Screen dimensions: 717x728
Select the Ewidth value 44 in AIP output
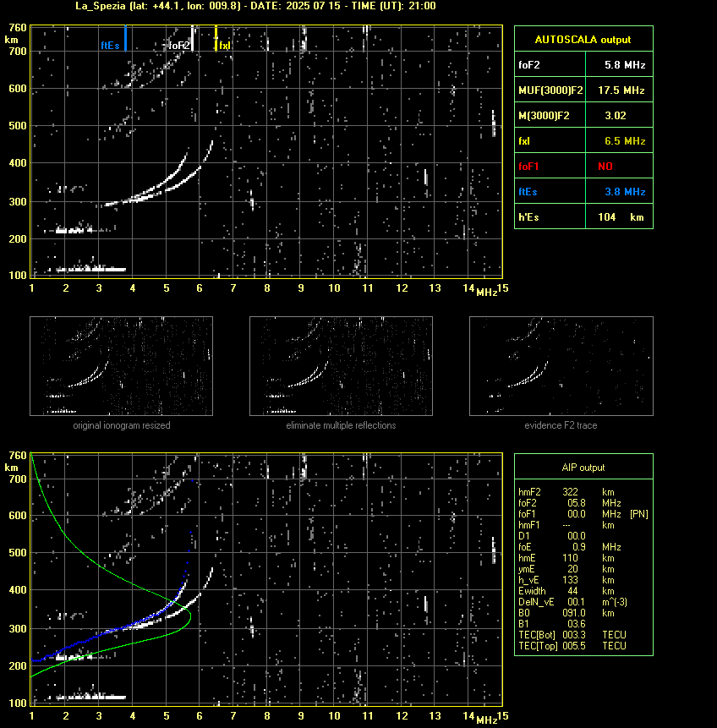pos(572,591)
